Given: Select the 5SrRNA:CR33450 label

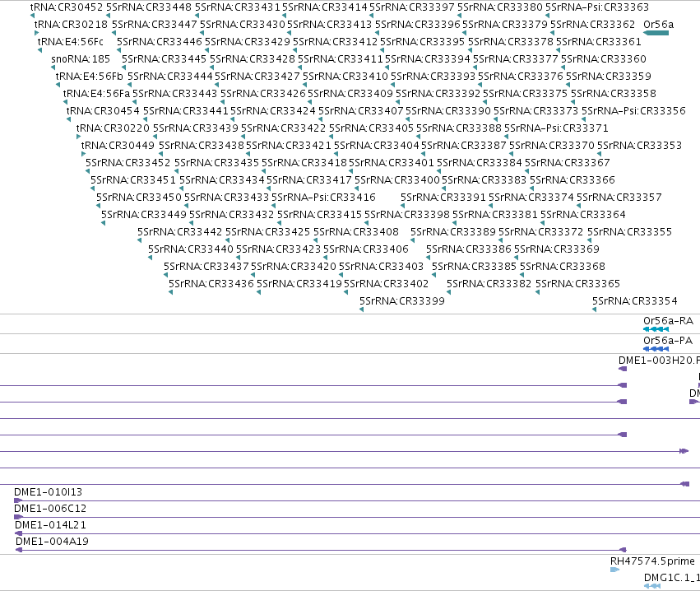Looking at the screenshot, I should (139, 198).
